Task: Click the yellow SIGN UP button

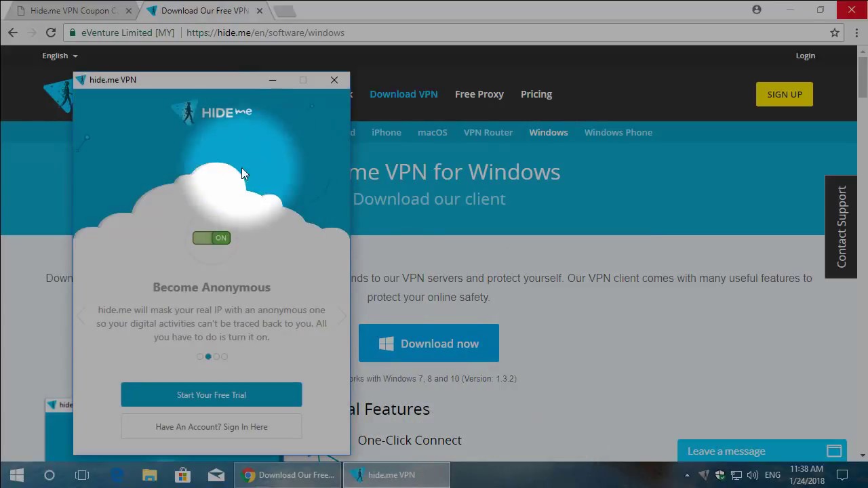Action: [x=785, y=94]
